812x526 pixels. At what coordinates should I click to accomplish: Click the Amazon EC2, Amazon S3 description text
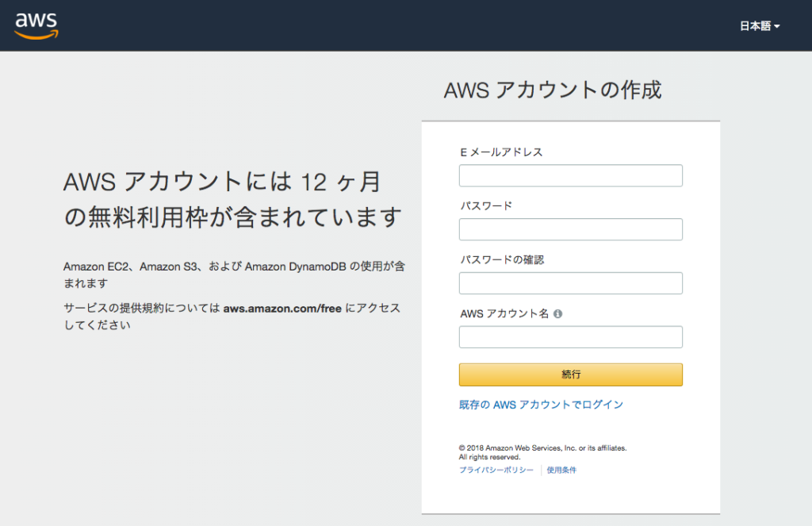click(x=234, y=275)
